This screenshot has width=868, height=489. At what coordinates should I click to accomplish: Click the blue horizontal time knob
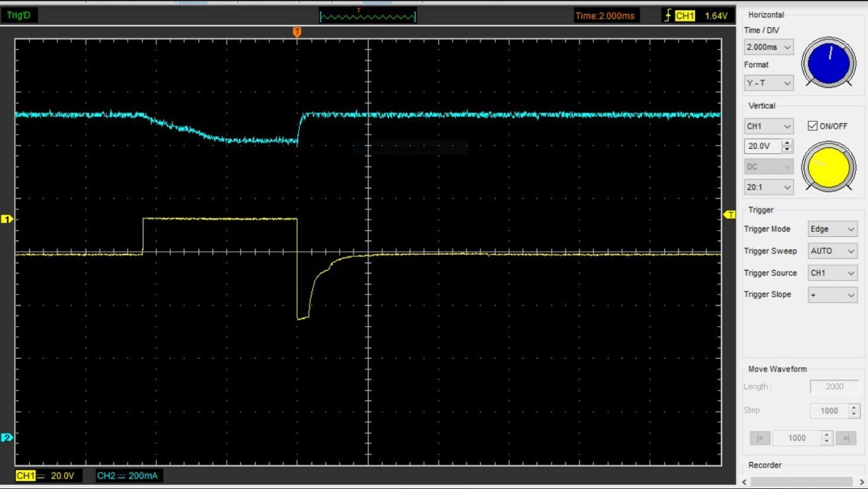pos(828,63)
